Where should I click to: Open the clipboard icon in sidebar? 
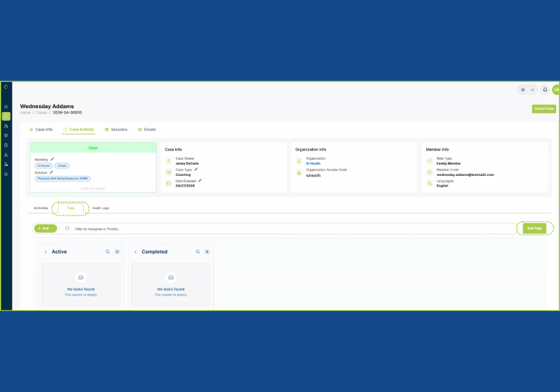[6, 145]
